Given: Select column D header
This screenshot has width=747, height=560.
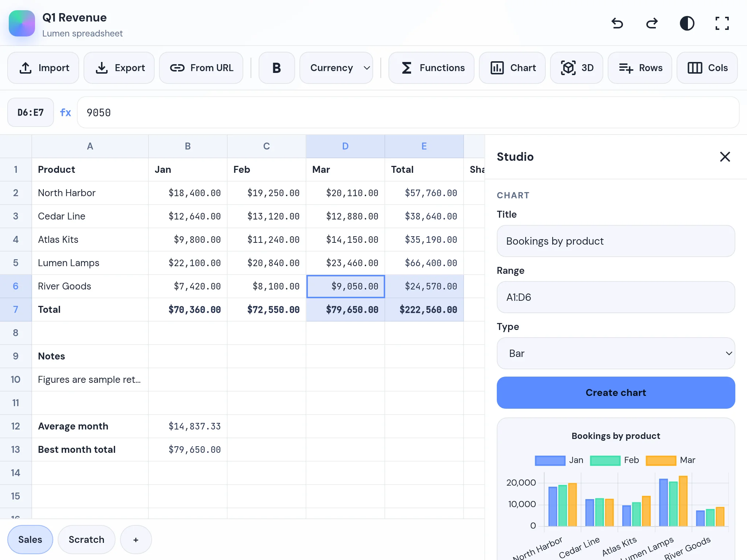Looking at the screenshot, I should [x=345, y=146].
